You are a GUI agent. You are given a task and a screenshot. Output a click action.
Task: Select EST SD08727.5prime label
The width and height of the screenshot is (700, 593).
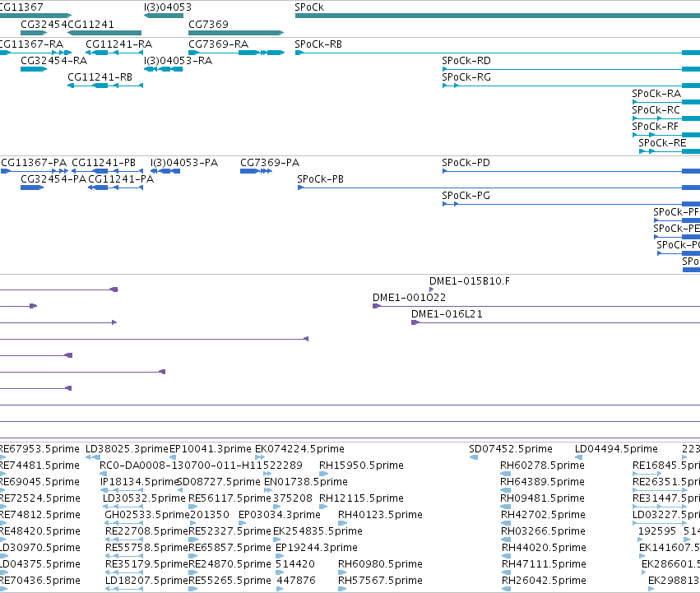[219, 482]
